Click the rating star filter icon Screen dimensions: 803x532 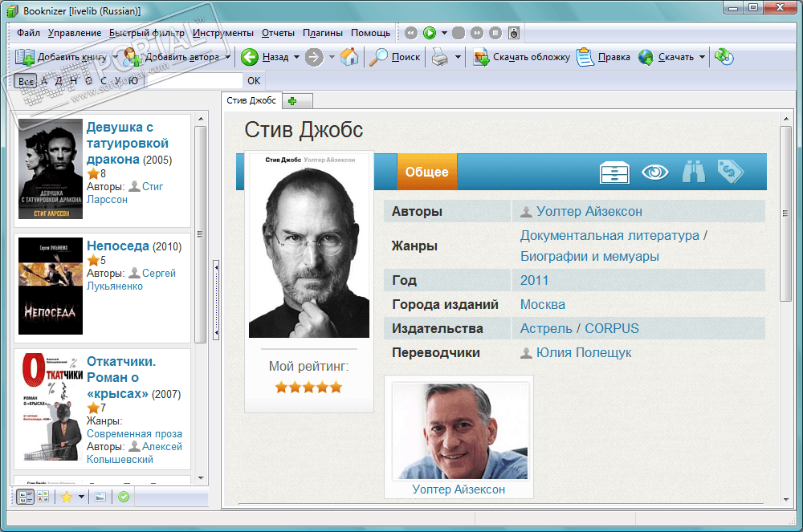click(67, 497)
